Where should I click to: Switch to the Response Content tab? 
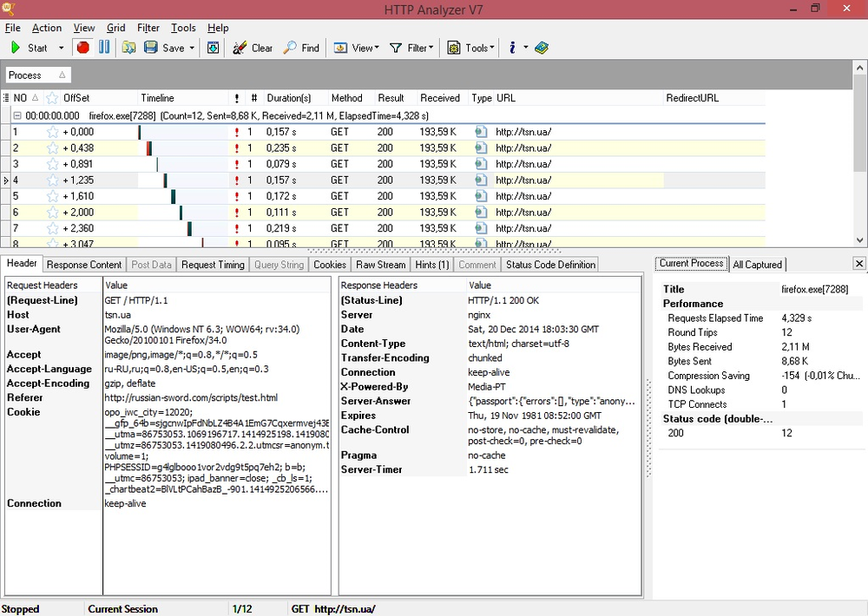(x=84, y=265)
